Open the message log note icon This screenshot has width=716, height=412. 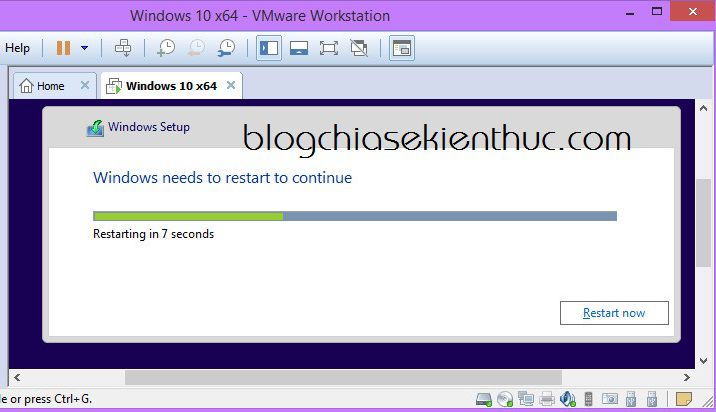pos(684,399)
